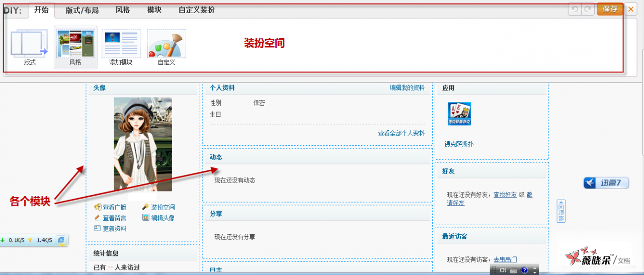Click the 回顶部 back-to-top button
644x275 pixels.
(561, 211)
